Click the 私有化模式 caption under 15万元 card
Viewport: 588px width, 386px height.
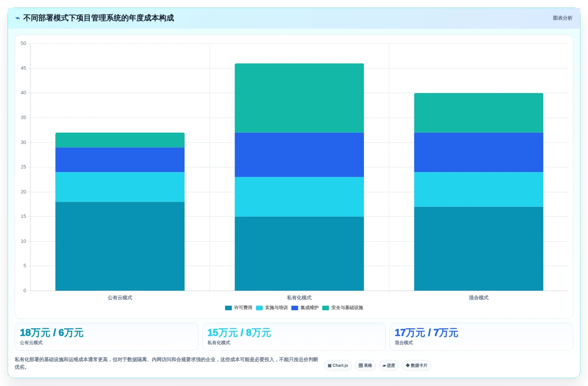(x=219, y=343)
